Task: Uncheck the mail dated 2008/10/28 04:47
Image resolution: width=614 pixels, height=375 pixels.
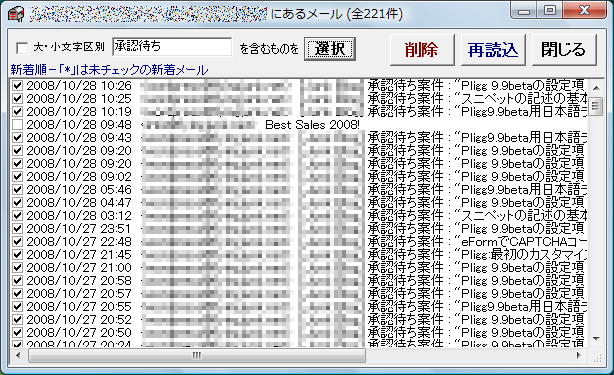Action: (x=18, y=202)
